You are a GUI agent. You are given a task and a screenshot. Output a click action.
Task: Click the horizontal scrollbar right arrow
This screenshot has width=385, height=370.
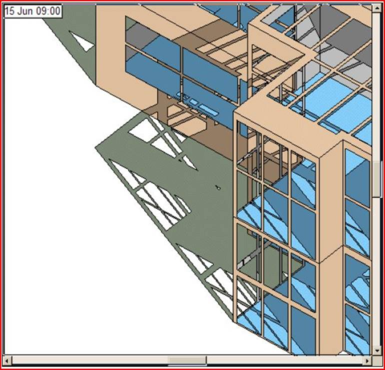pyautogui.click(x=368, y=360)
